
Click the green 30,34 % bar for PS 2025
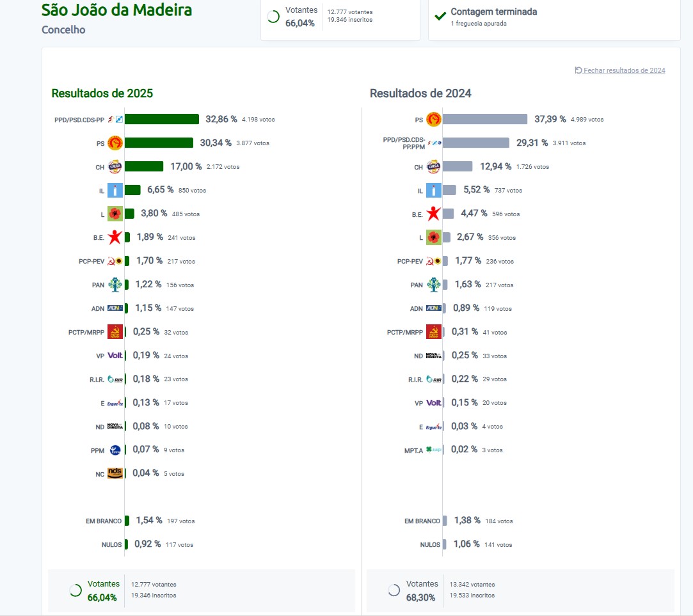(159, 143)
